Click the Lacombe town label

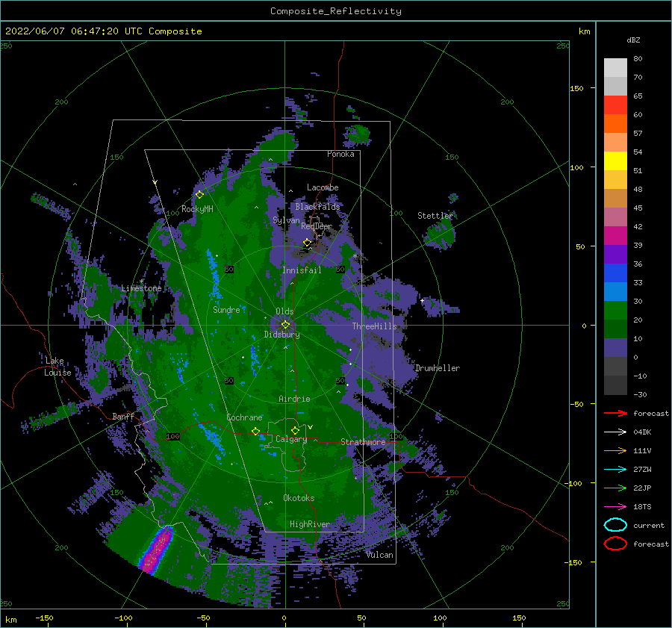click(323, 187)
